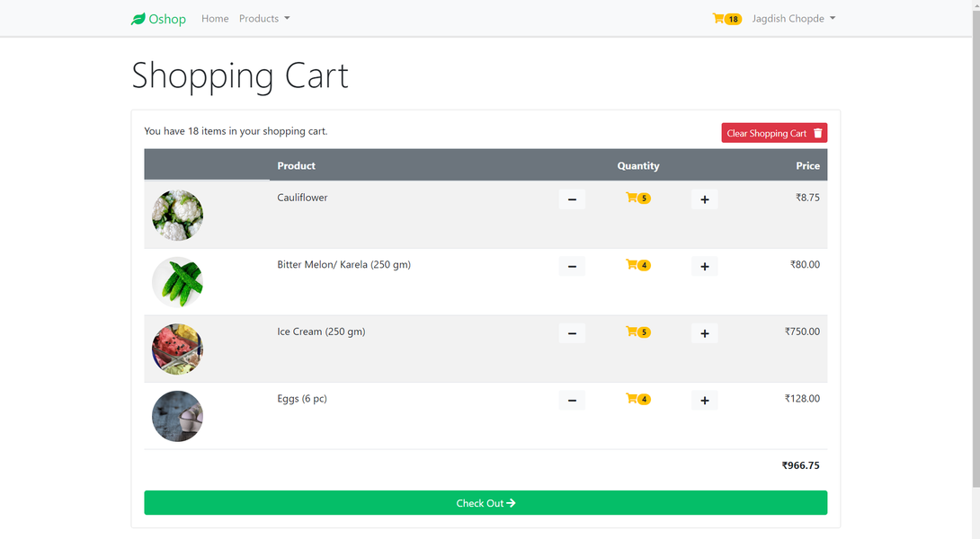Go to the Home nav link
This screenshot has width=980, height=539.
pyautogui.click(x=215, y=19)
